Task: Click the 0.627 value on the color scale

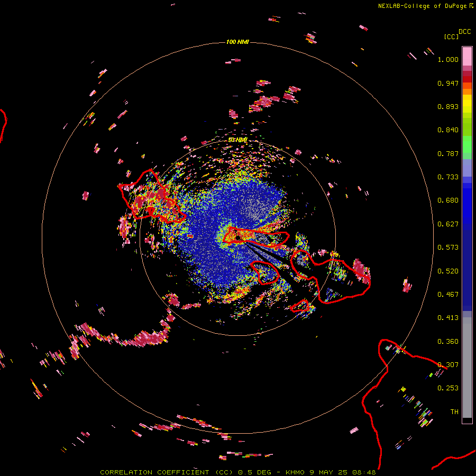Action: point(448,224)
